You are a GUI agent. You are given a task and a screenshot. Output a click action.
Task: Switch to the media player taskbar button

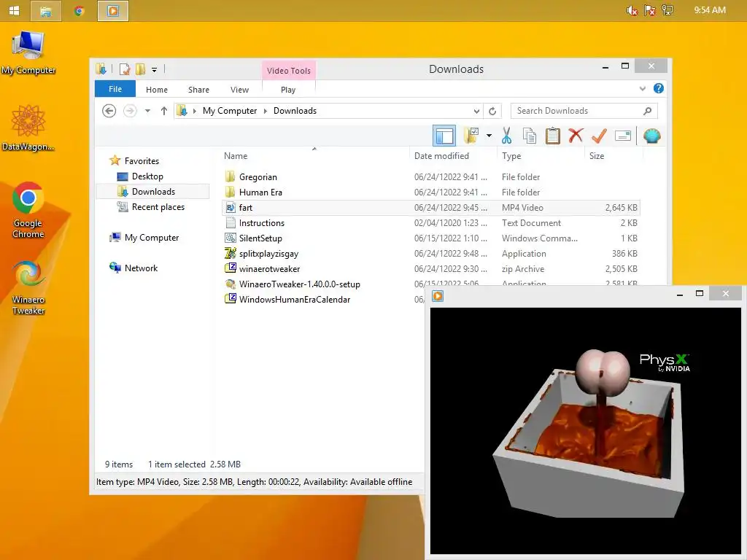pos(113,11)
